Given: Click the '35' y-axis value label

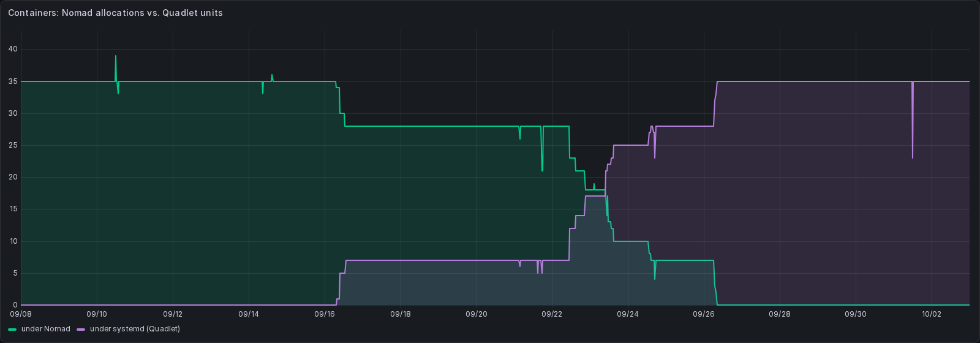Looking at the screenshot, I should pos(13,81).
